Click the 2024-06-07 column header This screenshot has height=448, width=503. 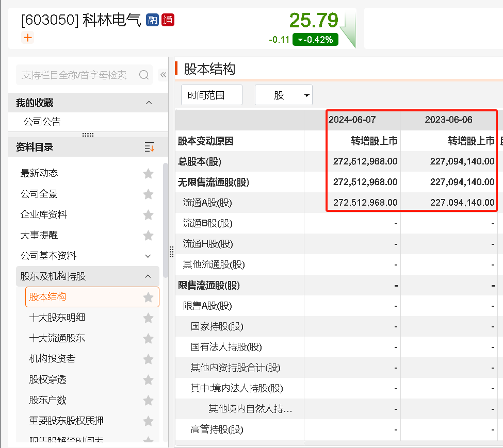point(352,120)
